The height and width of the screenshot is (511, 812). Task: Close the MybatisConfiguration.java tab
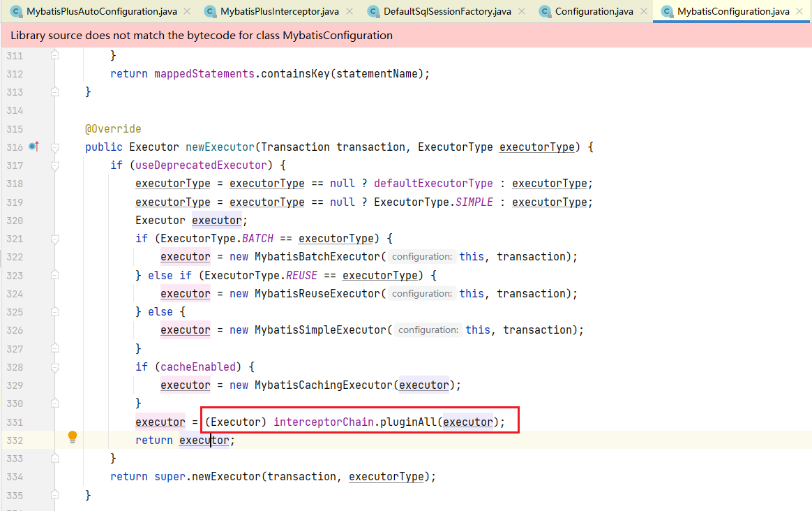(801, 12)
